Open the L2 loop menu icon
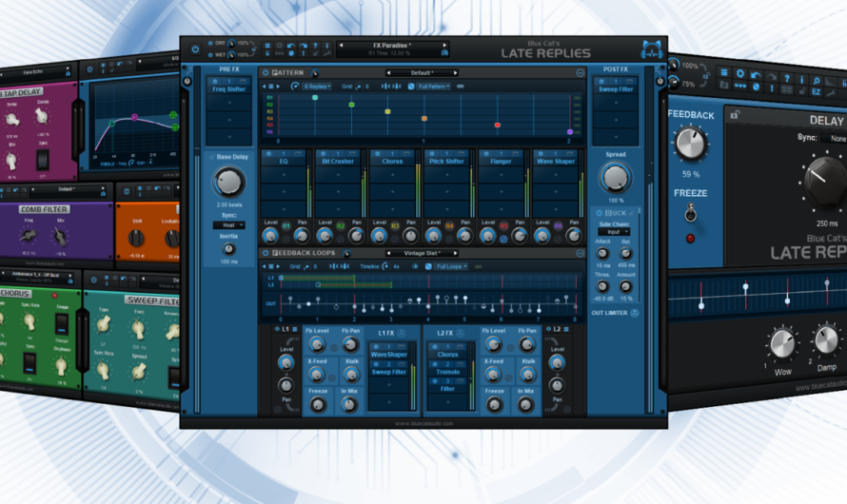 point(566,329)
